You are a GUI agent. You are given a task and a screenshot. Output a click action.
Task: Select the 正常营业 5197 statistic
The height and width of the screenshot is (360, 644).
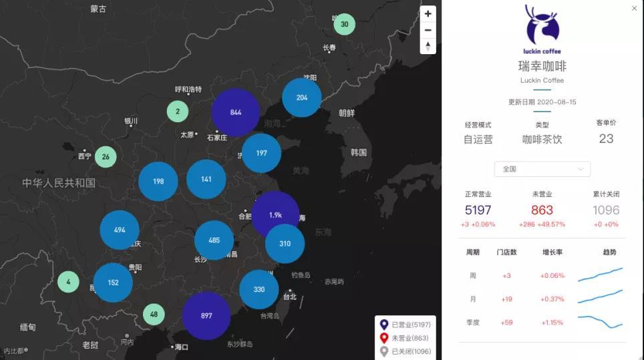coord(478,210)
